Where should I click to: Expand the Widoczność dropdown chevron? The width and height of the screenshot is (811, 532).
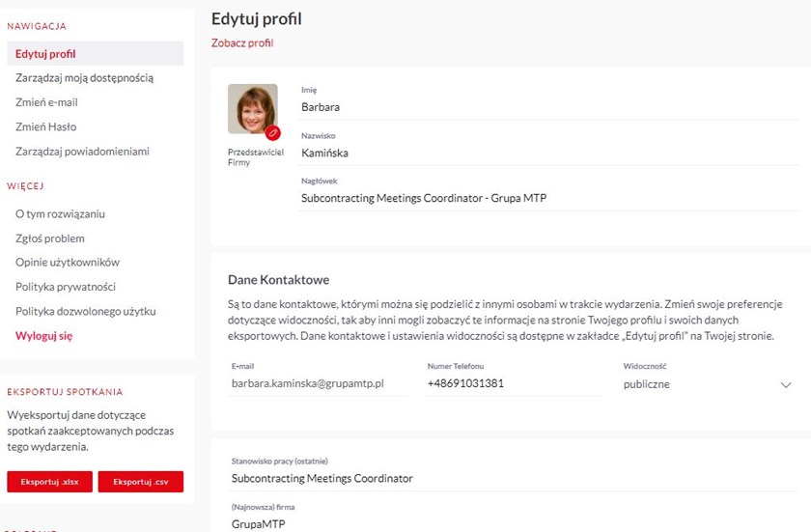785,384
